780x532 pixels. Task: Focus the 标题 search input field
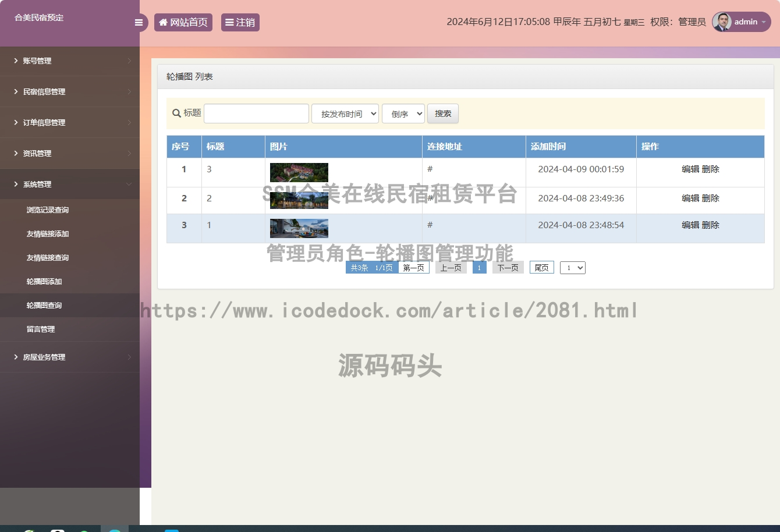pyautogui.click(x=256, y=114)
